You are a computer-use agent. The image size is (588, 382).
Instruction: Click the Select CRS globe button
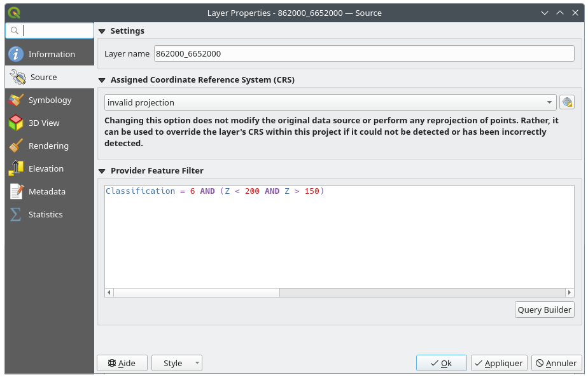[x=566, y=102]
